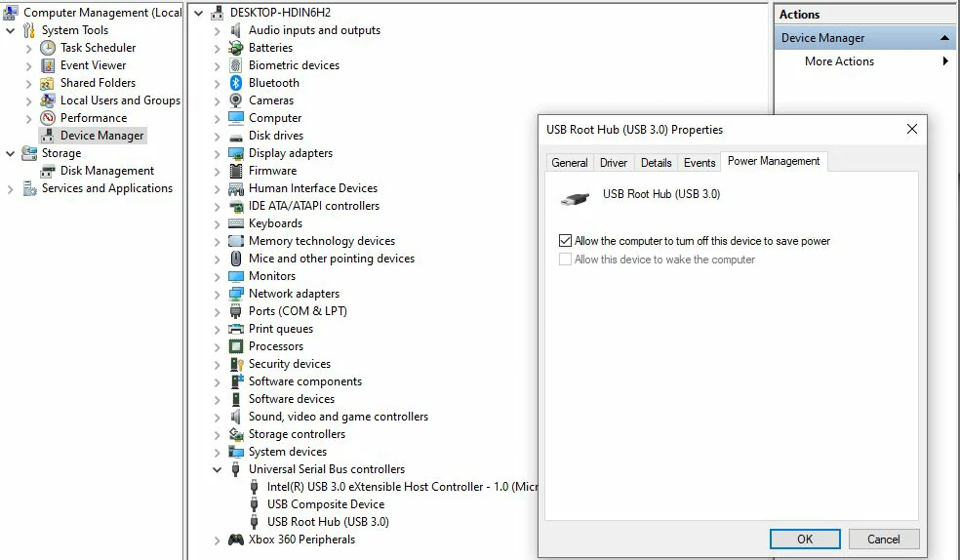Screen dimensions: 960x560
Task: Collapse the Device Manager section in Actions
Action: (944, 38)
